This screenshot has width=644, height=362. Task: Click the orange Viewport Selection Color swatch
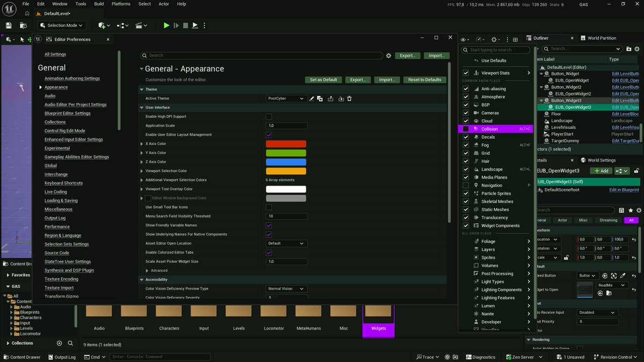click(x=286, y=171)
